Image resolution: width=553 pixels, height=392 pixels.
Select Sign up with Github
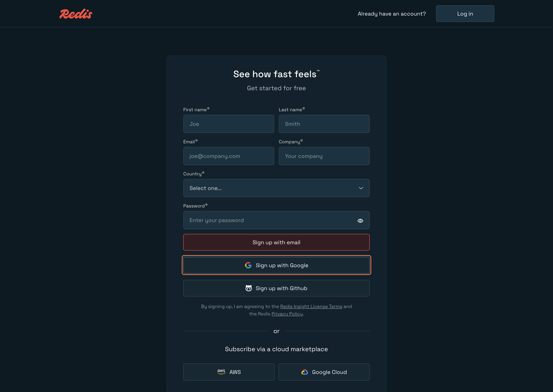pyautogui.click(x=276, y=288)
